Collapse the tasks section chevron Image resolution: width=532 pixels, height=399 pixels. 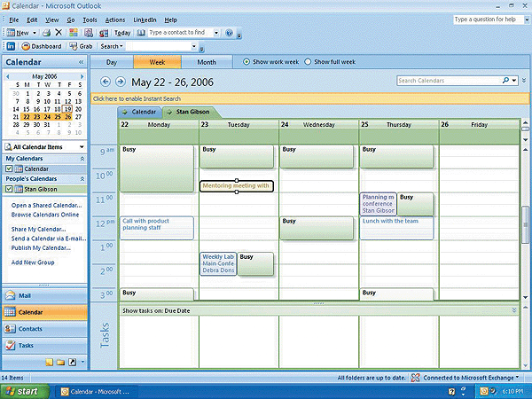coord(514,310)
